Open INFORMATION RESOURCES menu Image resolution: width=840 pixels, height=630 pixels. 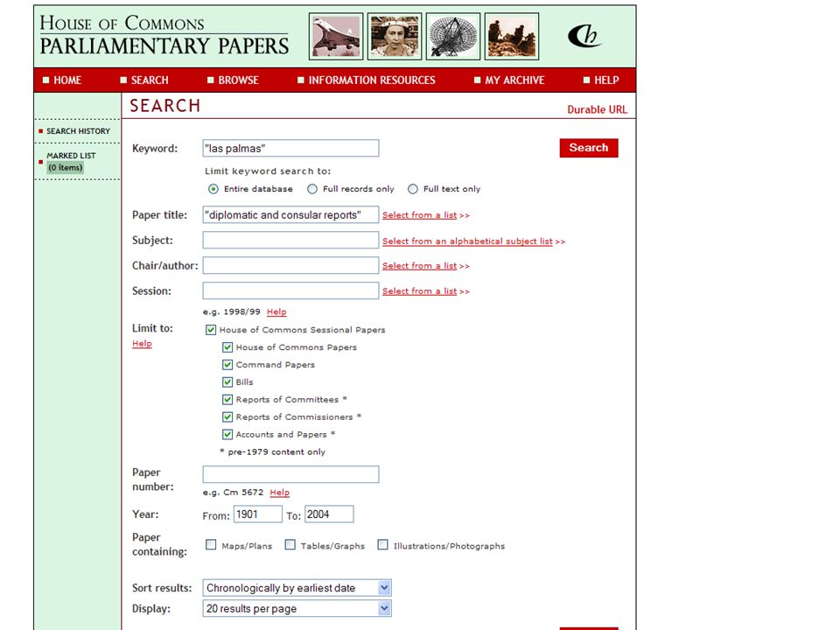(372, 80)
